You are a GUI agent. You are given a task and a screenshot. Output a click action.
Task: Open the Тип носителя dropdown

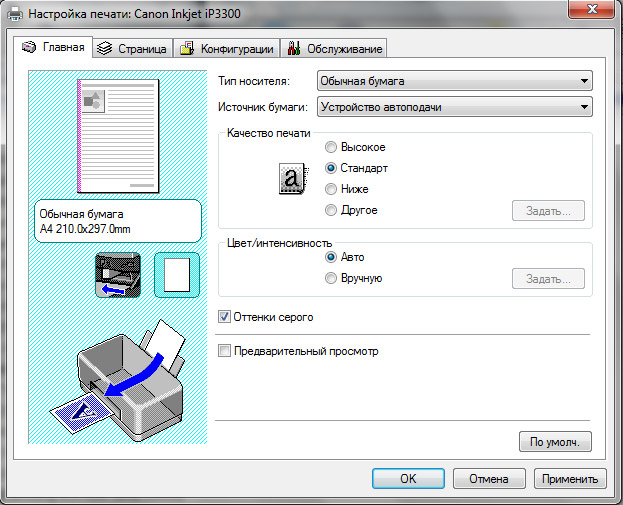(455, 81)
